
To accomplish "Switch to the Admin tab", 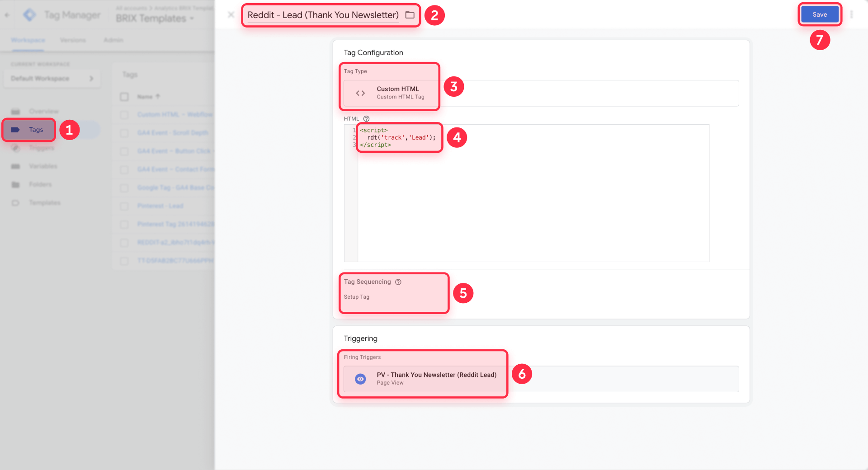I will point(113,40).
